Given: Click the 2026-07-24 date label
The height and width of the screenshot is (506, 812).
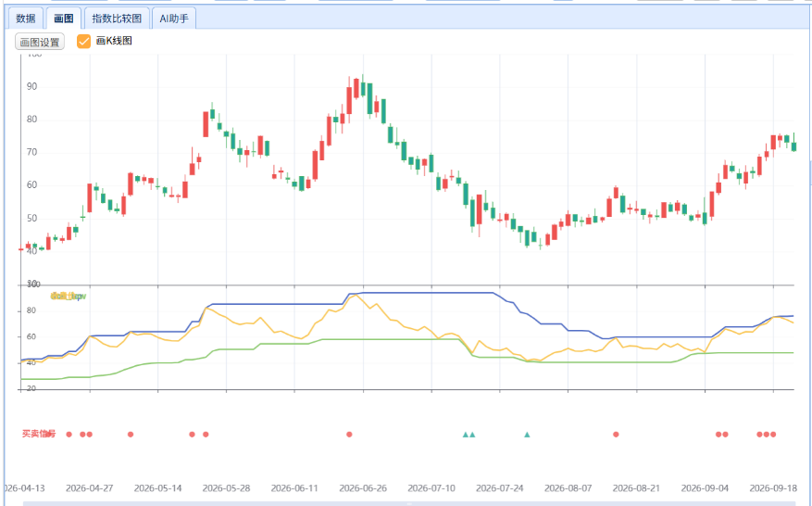Looking at the screenshot, I should (500, 488).
